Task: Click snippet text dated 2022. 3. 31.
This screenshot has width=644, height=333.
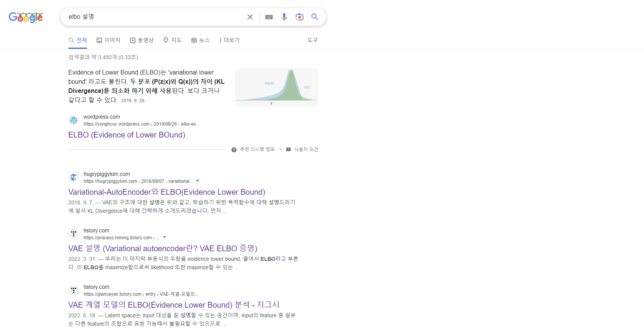Action: pos(183,263)
